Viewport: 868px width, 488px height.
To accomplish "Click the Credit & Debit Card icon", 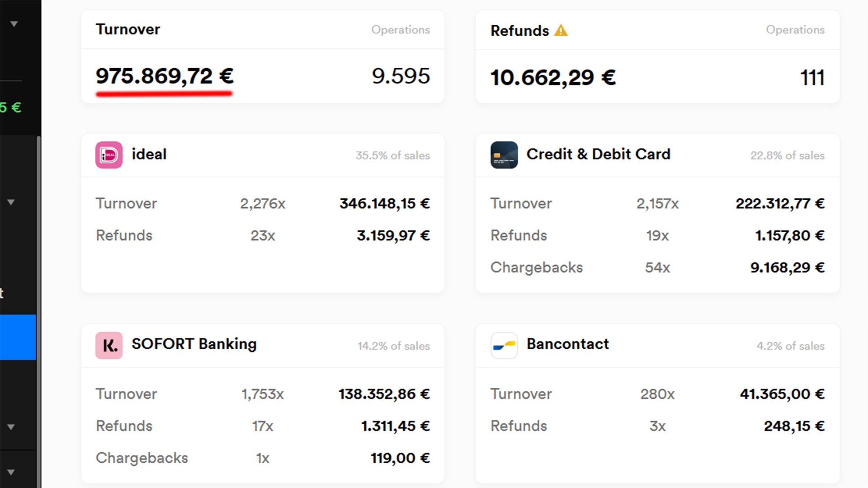I will coord(504,155).
